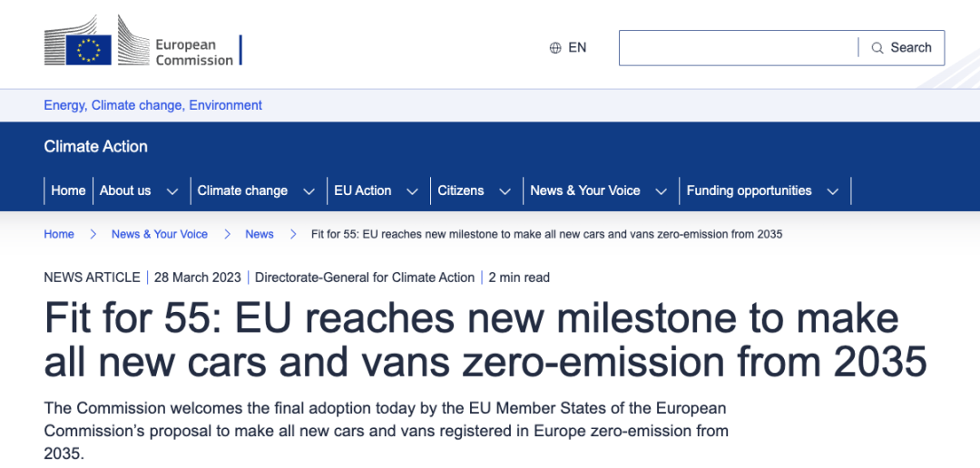Open Energy, Climate change, Environment link
Viewport: 980px width, 468px height.
pyautogui.click(x=153, y=105)
